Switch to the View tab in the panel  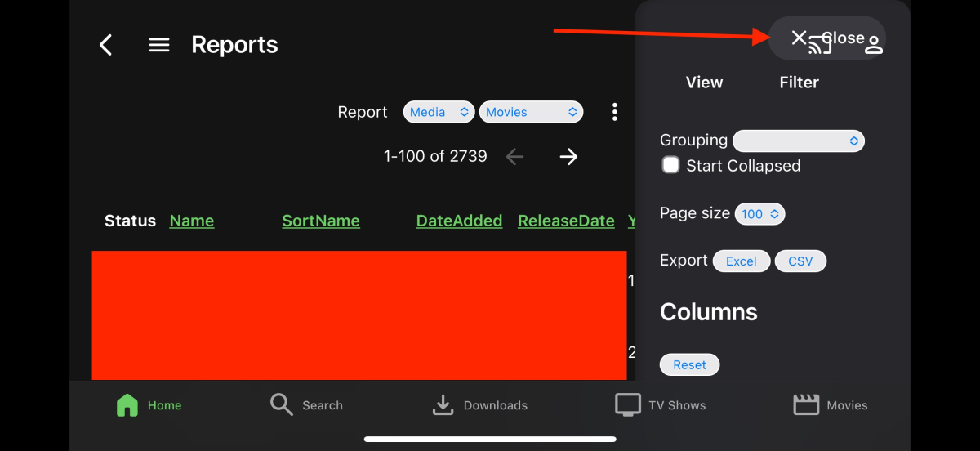(x=704, y=83)
